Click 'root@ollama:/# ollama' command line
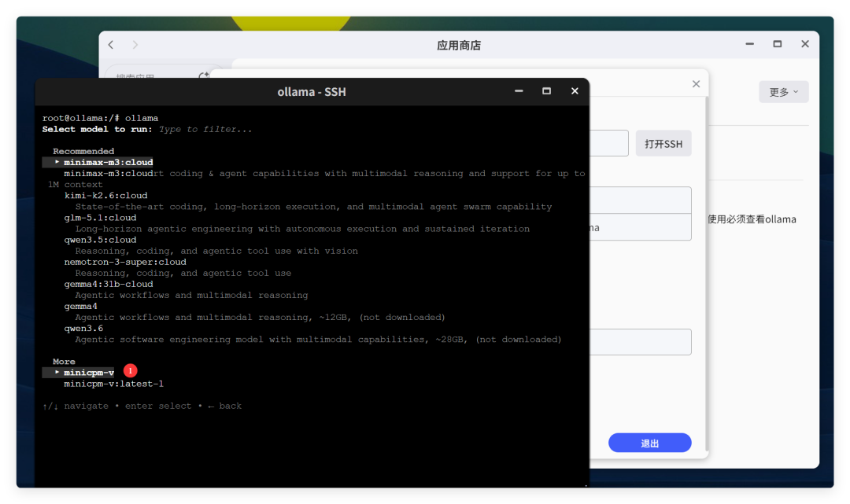The width and height of the screenshot is (850, 504). point(100,118)
